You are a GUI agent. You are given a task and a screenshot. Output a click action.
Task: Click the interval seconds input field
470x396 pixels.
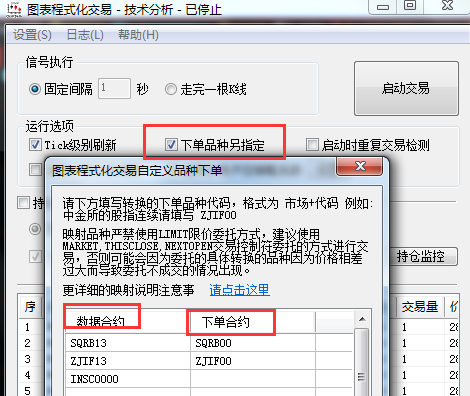114,89
